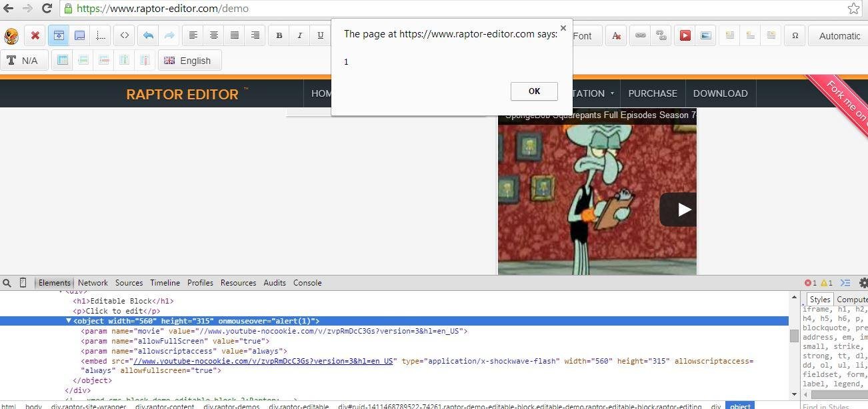The width and height of the screenshot is (868, 409).
Task: Redo the last undone change
Action: click(x=169, y=35)
